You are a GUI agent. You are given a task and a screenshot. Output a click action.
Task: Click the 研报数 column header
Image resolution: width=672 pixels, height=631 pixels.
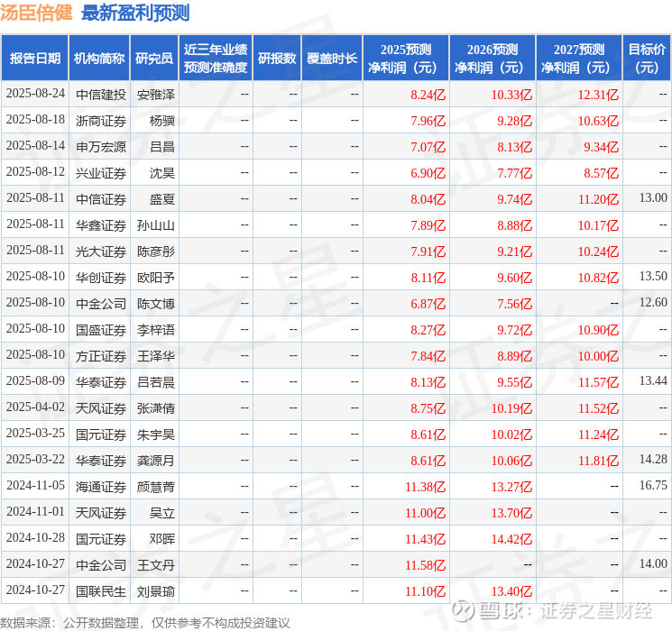click(x=277, y=59)
